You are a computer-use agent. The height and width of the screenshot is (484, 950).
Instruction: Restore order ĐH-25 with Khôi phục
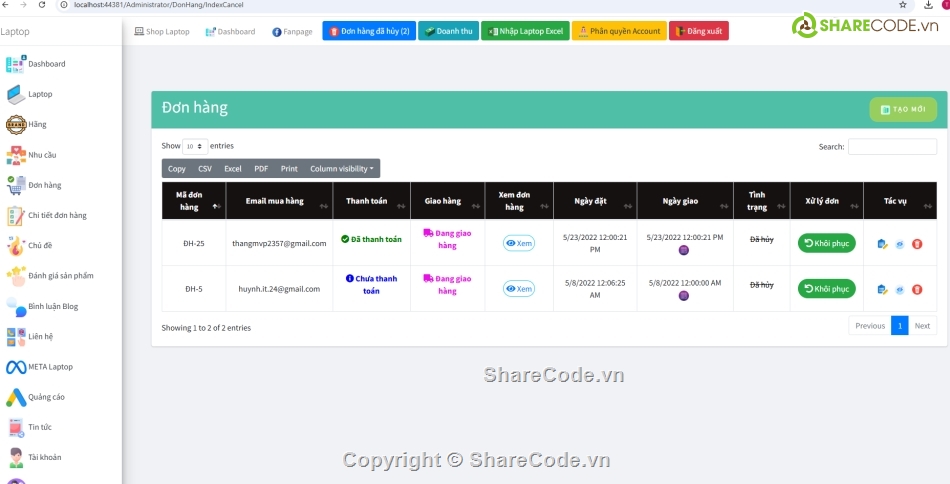[x=827, y=244]
